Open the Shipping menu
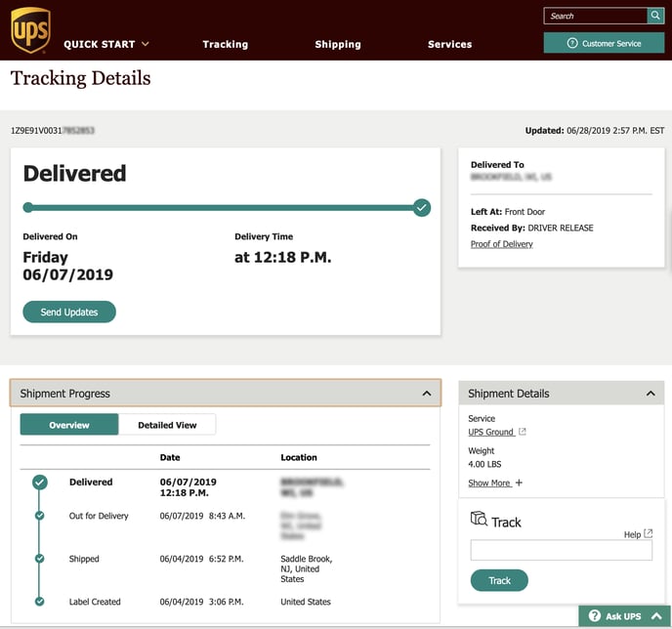Image resolution: width=672 pixels, height=629 pixels. pyautogui.click(x=338, y=44)
